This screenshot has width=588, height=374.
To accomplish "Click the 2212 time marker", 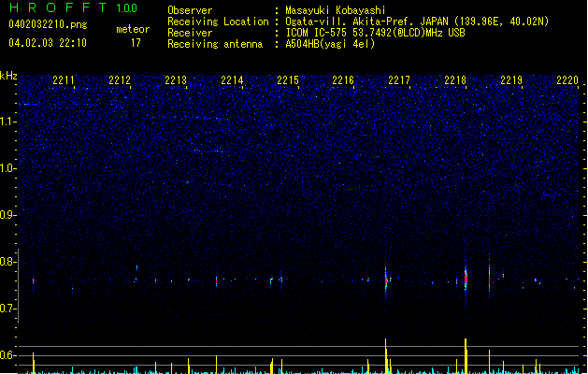I will tap(120, 79).
